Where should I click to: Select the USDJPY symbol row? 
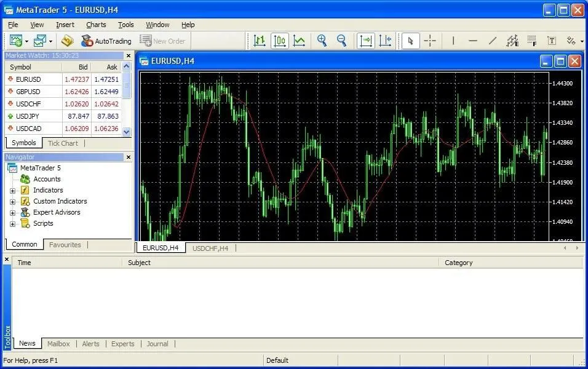[63, 116]
